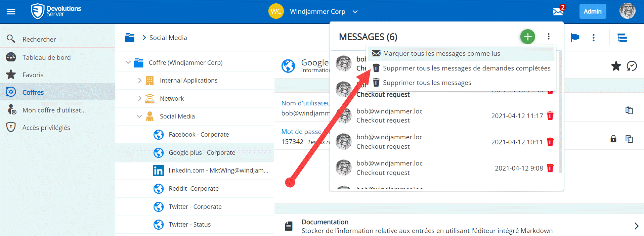The image size is (644, 236).
Task: Open the hamburger navigation menu
Action: point(11,12)
